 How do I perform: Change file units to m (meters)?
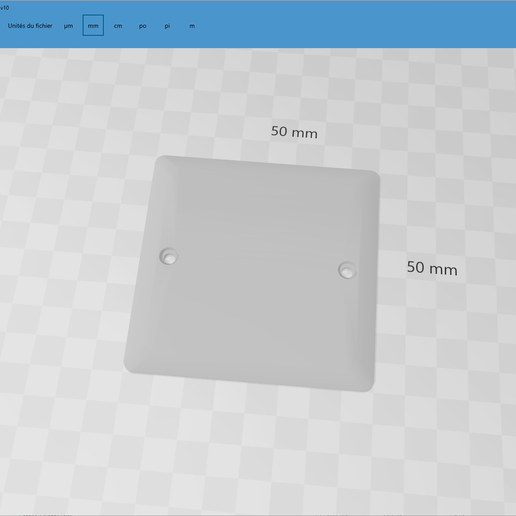click(192, 26)
